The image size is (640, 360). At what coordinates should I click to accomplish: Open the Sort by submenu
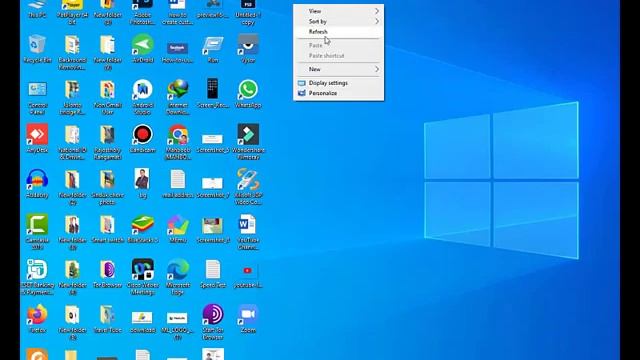(x=338, y=21)
